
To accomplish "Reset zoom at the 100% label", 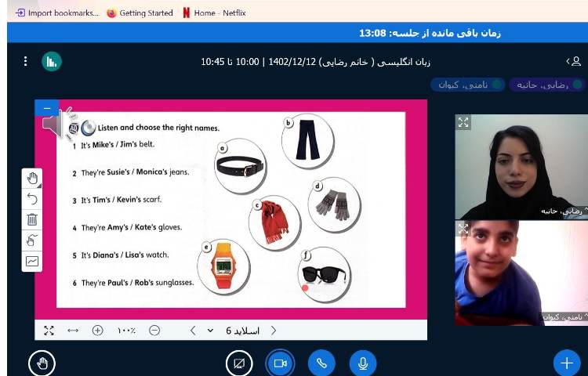I will coord(126,331).
